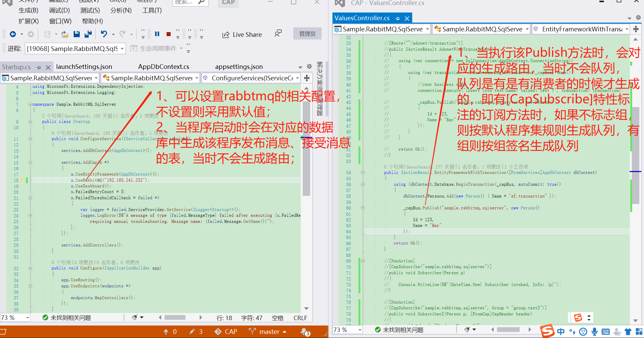Open the 73 % zoom dropdown in left editor

(x=15, y=318)
